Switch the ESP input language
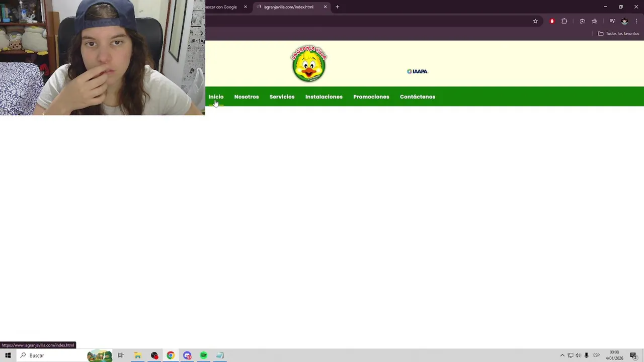Image resolution: width=644 pixels, height=362 pixels. (596, 355)
